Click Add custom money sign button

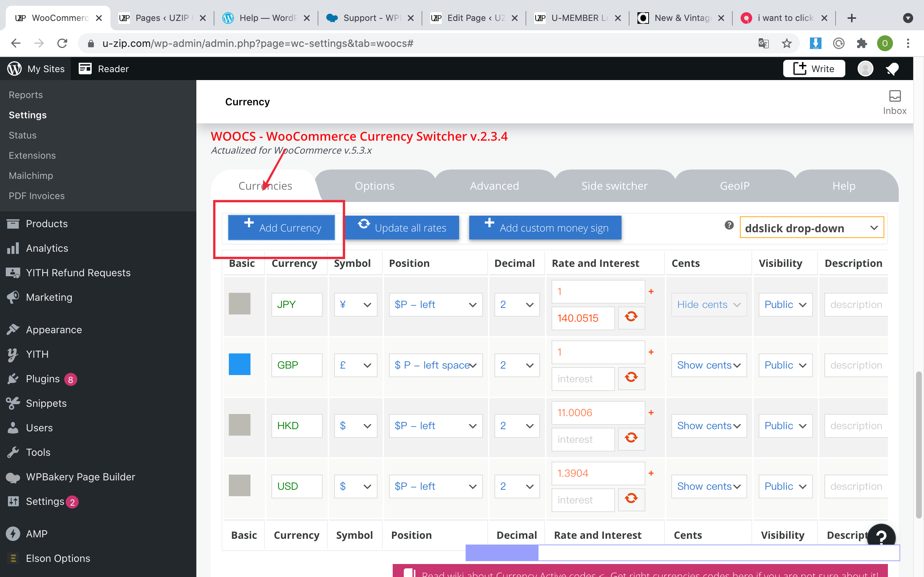545,228
